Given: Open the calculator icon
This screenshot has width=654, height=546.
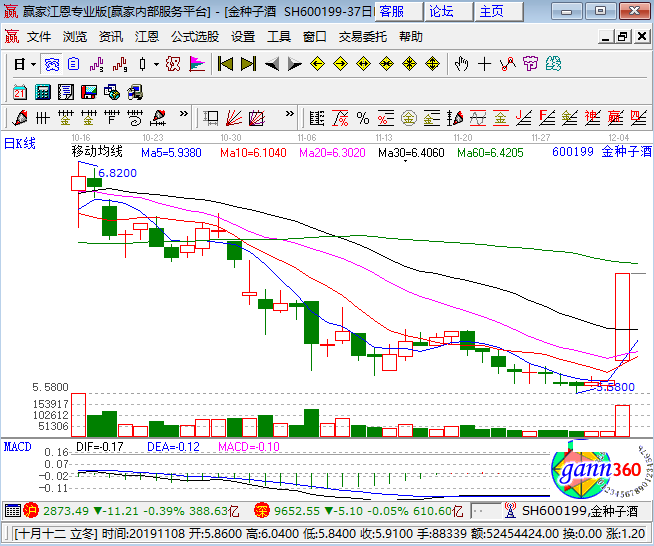Looking at the screenshot, I should tap(43, 92).
